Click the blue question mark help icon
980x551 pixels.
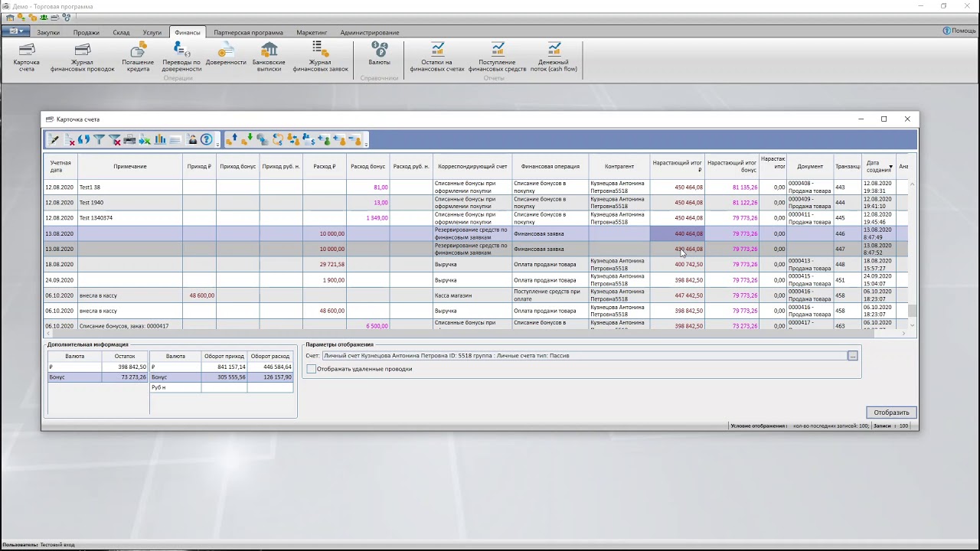point(207,139)
